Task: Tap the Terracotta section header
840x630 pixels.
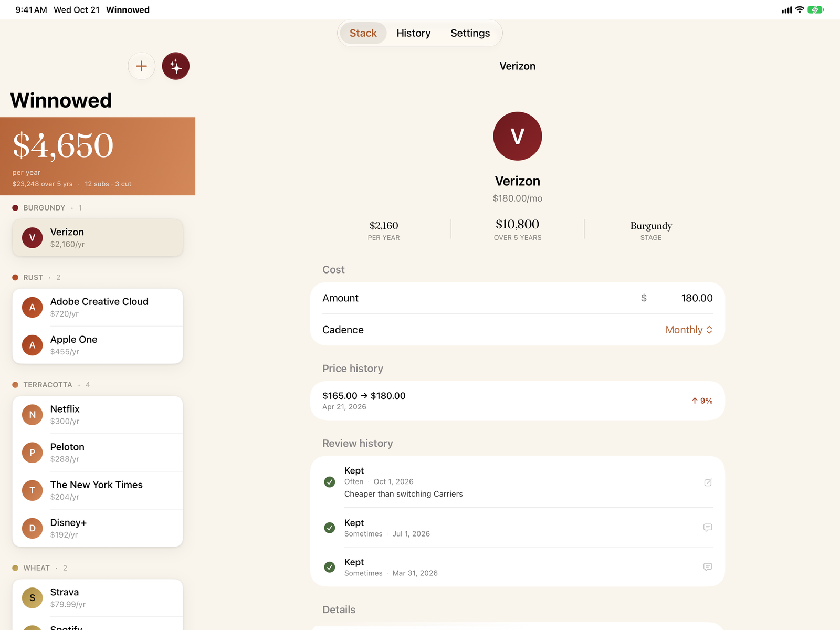Action: (51, 385)
